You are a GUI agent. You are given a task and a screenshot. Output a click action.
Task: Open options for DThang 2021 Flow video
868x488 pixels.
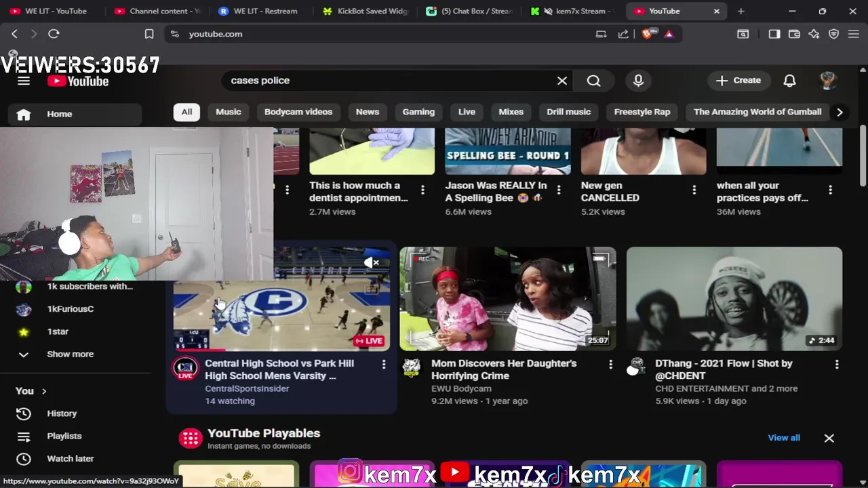coord(837,365)
